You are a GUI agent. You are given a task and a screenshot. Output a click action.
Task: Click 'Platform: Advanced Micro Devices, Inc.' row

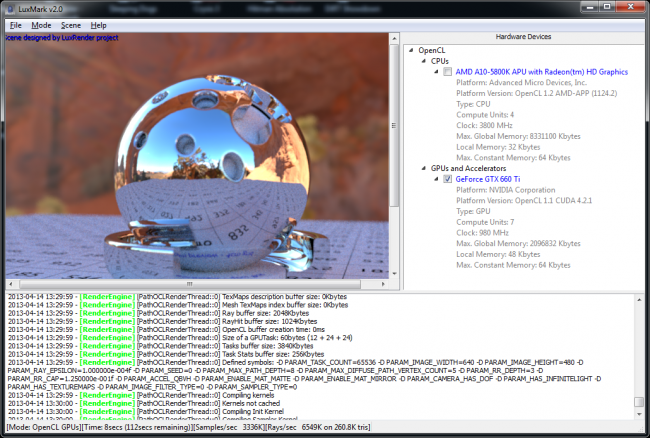[521, 82]
